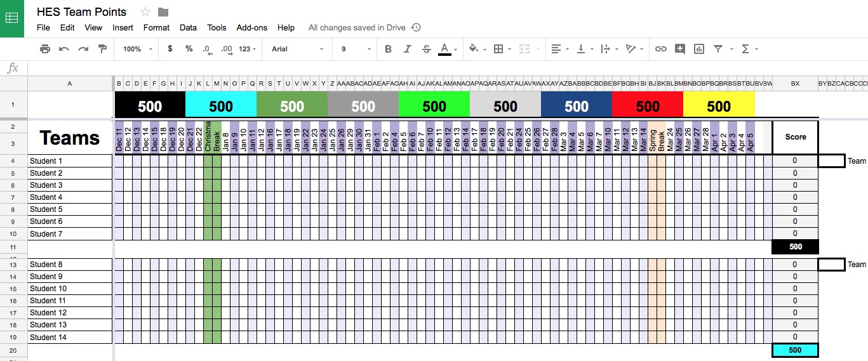Open the Help menu
Viewport: 868px width, 361px height.
pos(286,28)
